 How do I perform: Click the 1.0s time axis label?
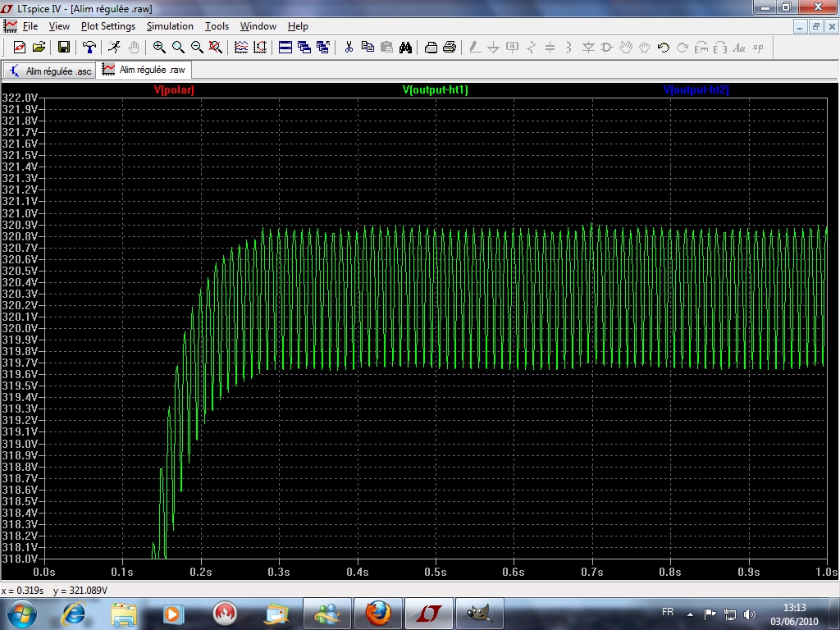pyautogui.click(x=827, y=572)
